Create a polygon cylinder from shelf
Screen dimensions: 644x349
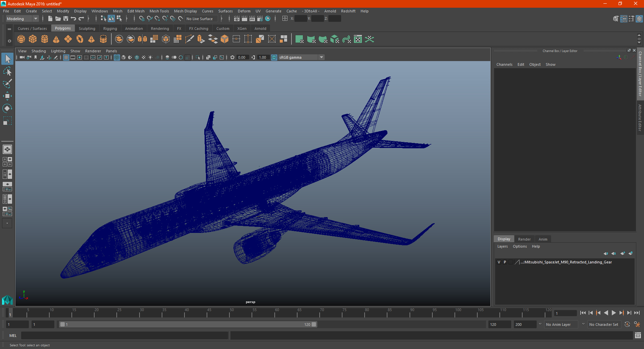point(45,39)
